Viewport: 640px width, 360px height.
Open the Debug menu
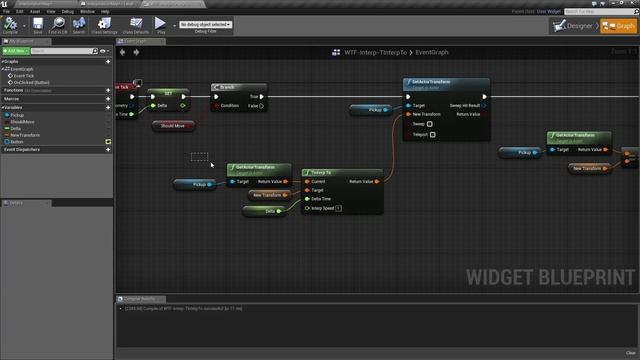click(x=68, y=11)
